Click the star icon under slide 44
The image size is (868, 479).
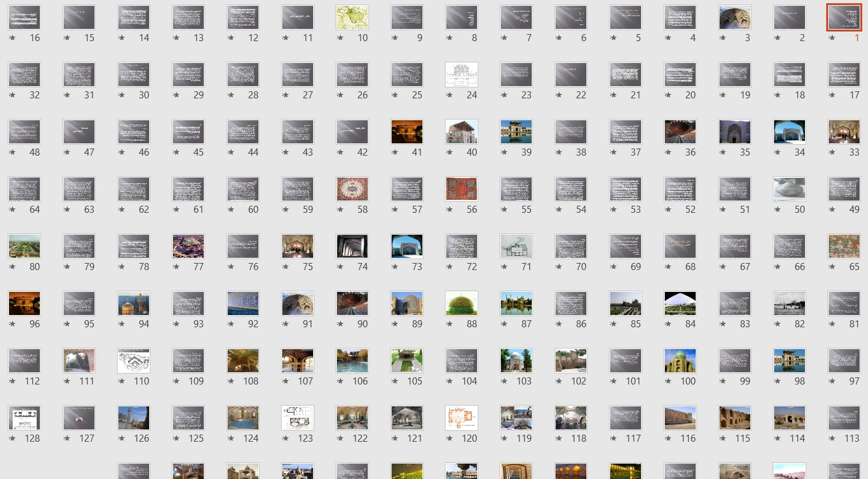tap(231, 152)
